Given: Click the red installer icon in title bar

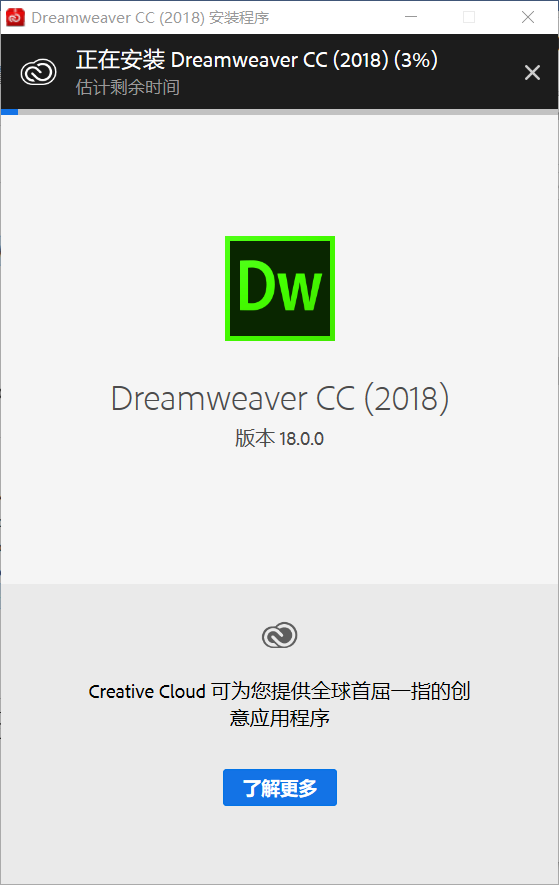Looking at the screenshot, I should pos(15,17).
